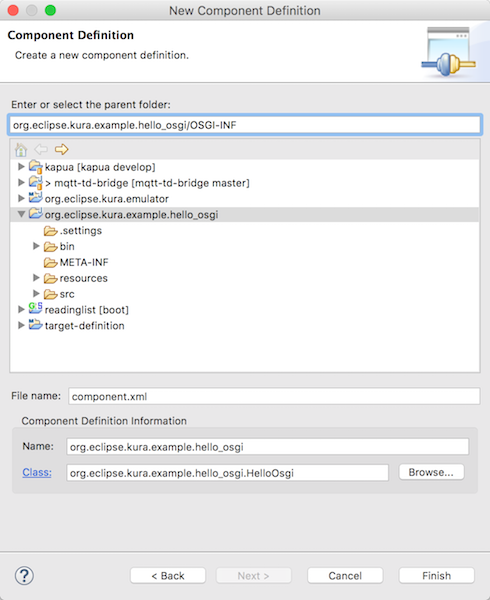Click the Back button
490x600 pixels.
click(168, 576)
